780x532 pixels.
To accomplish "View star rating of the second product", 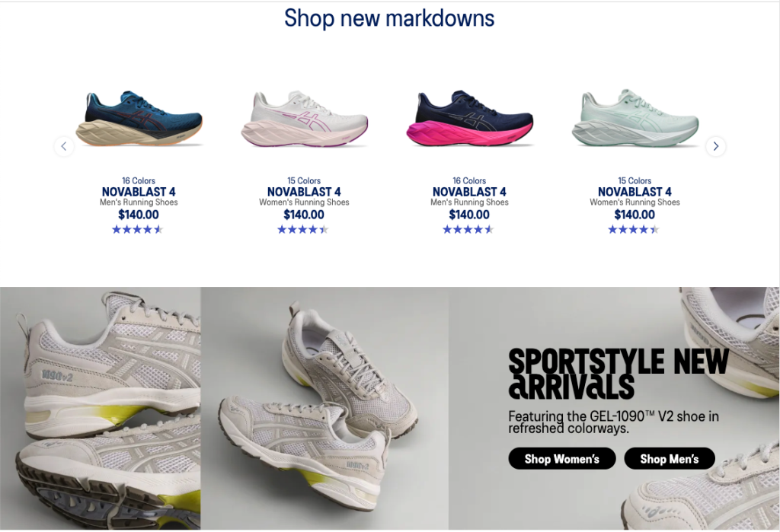I will point(303,229).
